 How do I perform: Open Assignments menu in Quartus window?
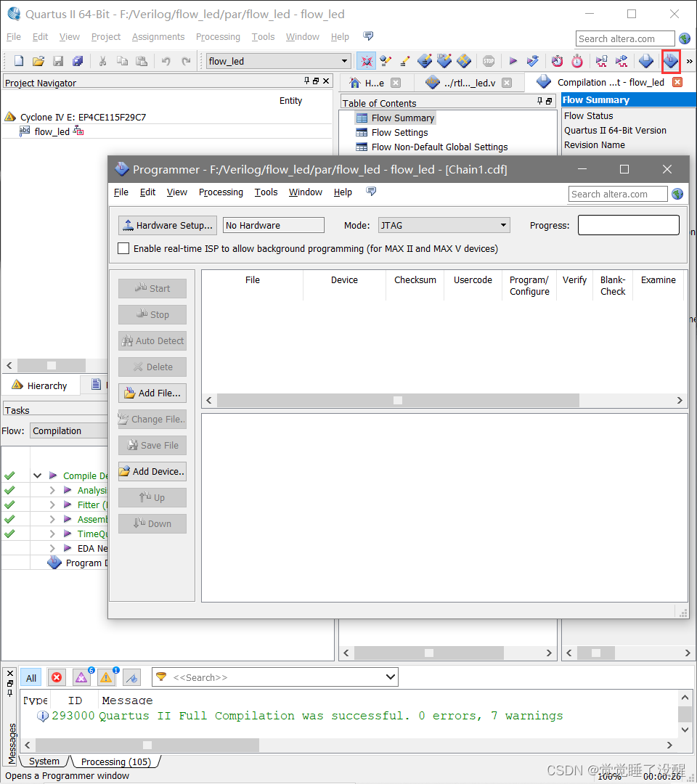click(158, 36)
